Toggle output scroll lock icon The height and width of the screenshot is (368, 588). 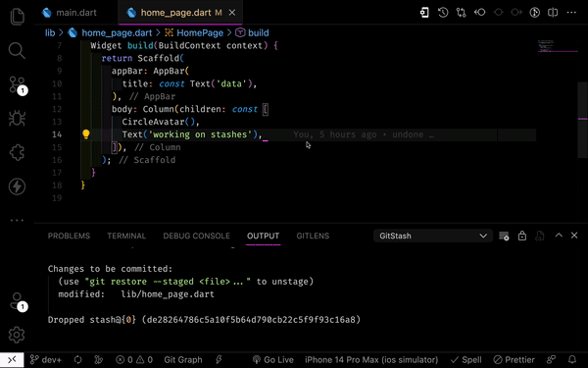click(522, 236)
